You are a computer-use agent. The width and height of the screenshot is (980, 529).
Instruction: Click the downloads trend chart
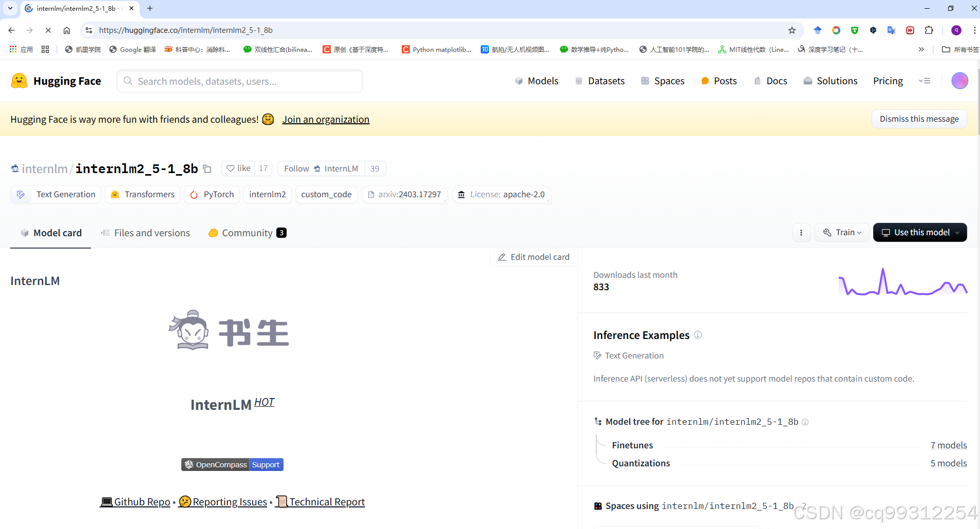pyautogui.click(x=903, y=282)
